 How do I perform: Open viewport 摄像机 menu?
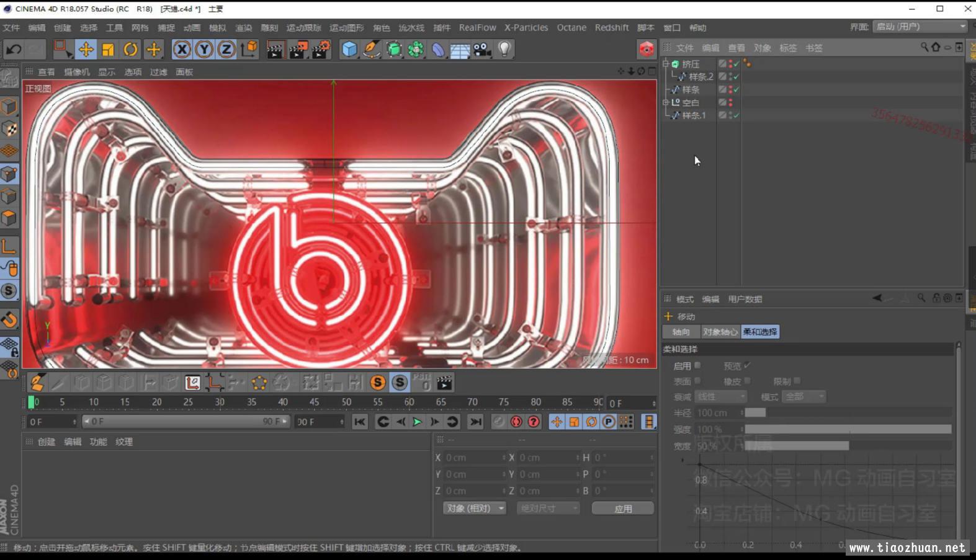[77, 72]
